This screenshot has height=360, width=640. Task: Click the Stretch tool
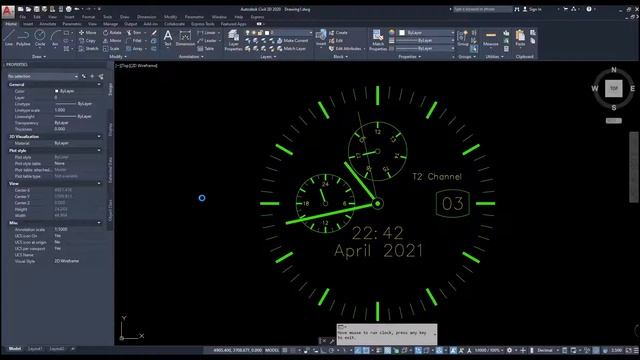pyautogui.click(x=89, y=49)
